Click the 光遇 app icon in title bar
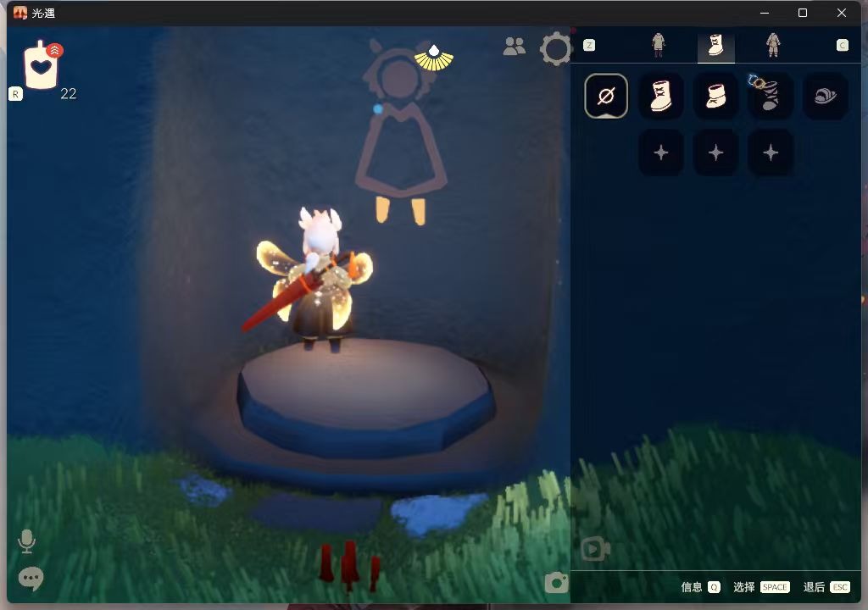The image size is (868, 610). pyautogui.click(x=20, y=13)
